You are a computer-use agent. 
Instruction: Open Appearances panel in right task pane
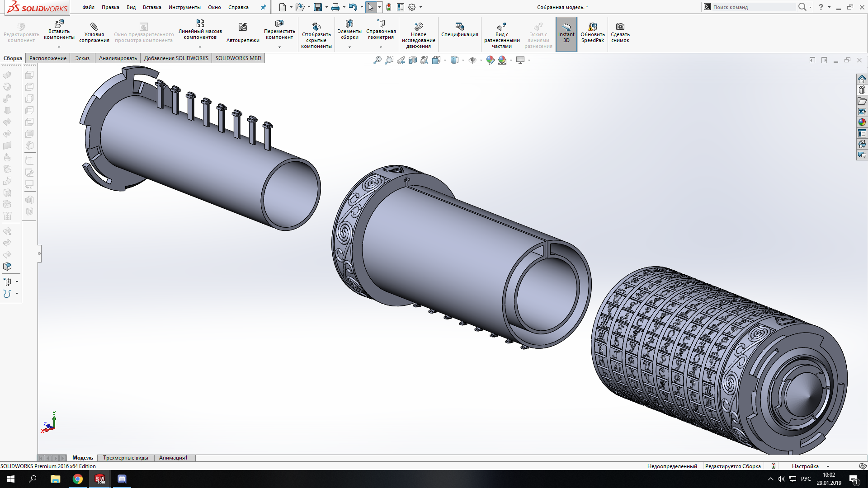coord(862,122)
